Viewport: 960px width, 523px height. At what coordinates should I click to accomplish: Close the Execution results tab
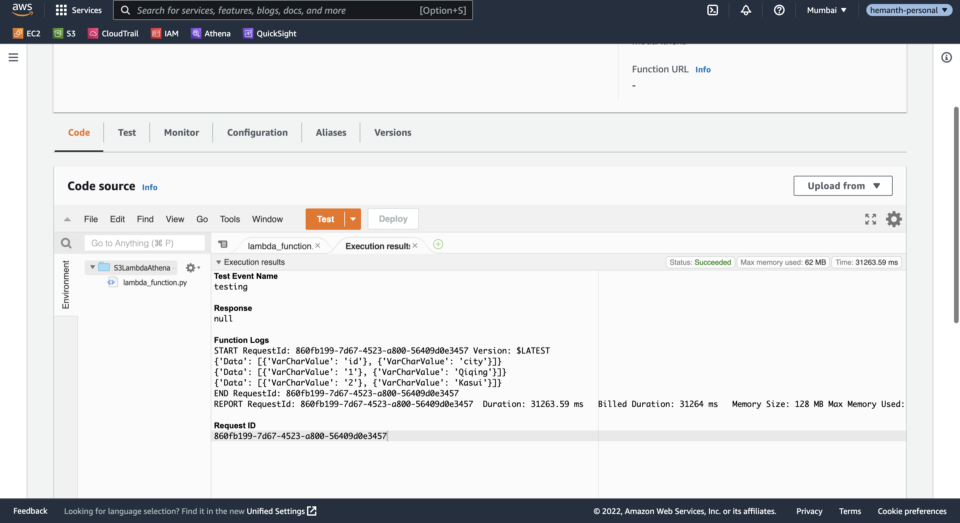click(x=415, y=246)
